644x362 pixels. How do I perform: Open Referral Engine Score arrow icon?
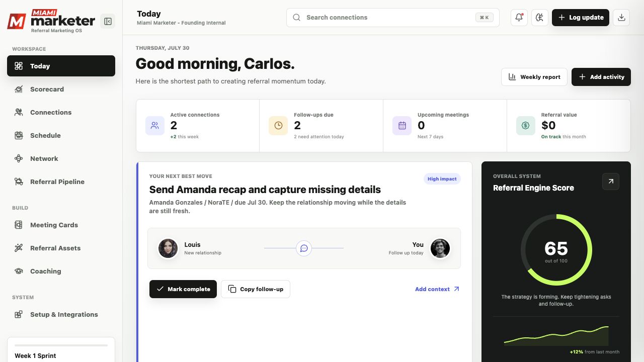(611, 182)
